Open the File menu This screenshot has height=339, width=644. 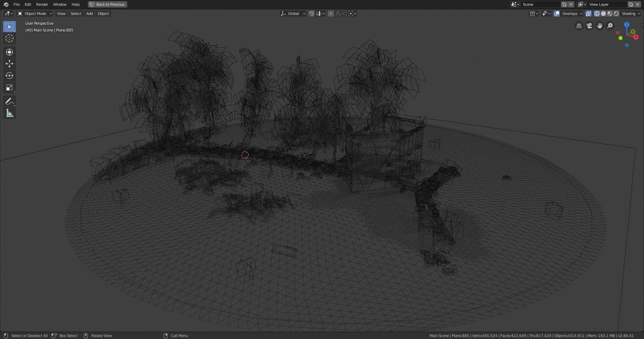pos(17,4)
